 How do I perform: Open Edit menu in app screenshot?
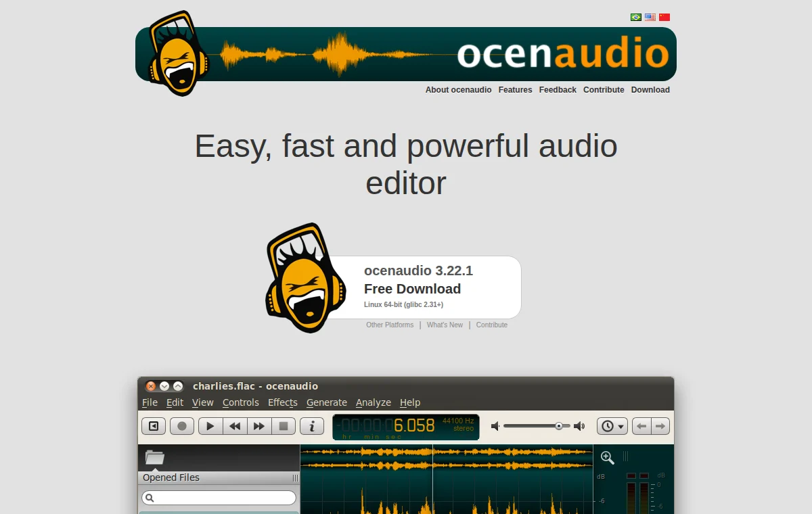(x=175, y=402)
